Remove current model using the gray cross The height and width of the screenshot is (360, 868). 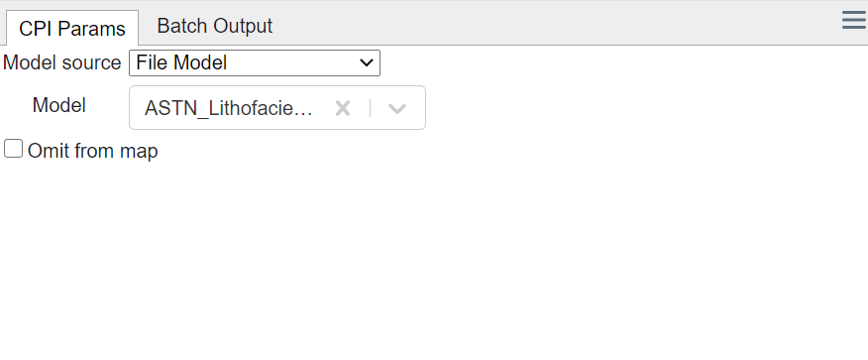pos(343,108)
